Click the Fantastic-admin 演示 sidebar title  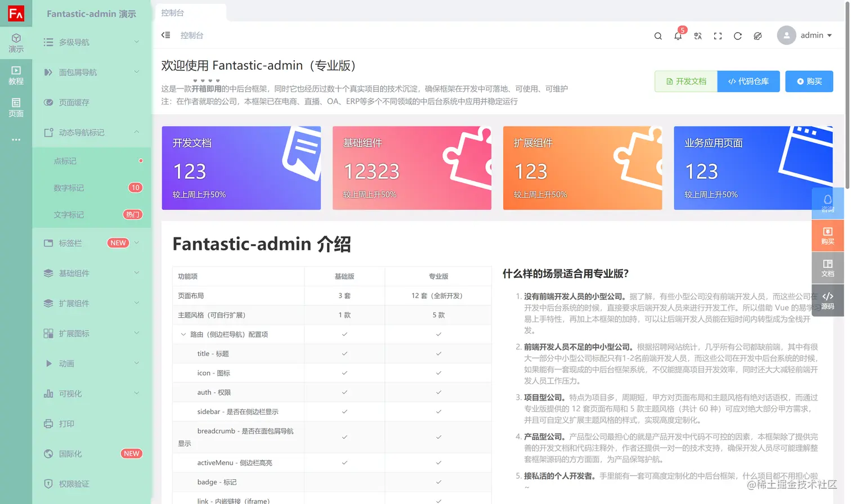pos(92,13)
